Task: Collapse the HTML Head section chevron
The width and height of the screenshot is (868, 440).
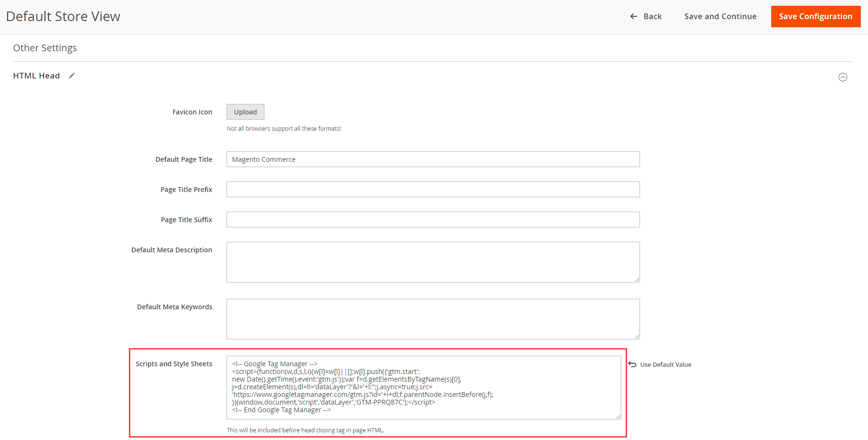Action: point(843,77)
